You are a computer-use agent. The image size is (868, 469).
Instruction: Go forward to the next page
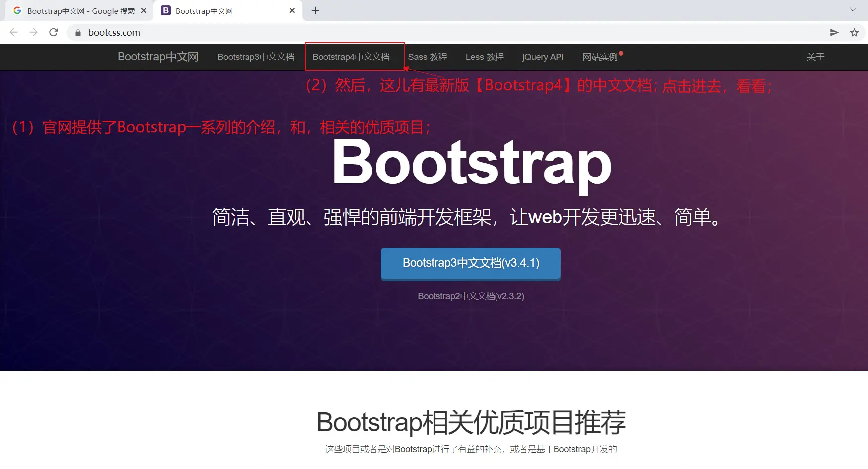coord(34,32)
